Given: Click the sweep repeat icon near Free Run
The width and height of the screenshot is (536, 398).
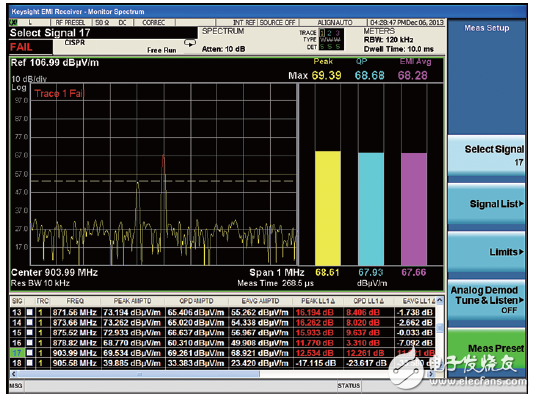Looking at the screenshot, I should (190, 43).
